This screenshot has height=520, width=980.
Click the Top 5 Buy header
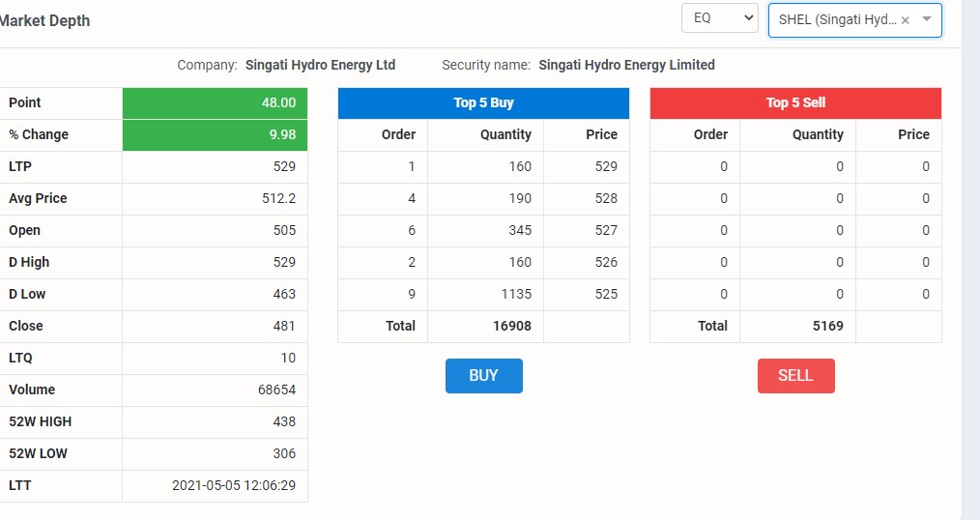click(483, 103)
